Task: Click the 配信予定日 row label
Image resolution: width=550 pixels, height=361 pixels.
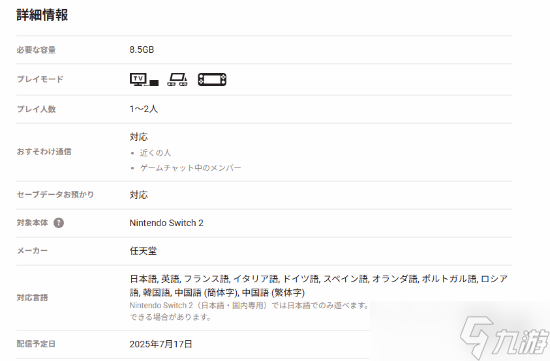Action: pos(36,343)
